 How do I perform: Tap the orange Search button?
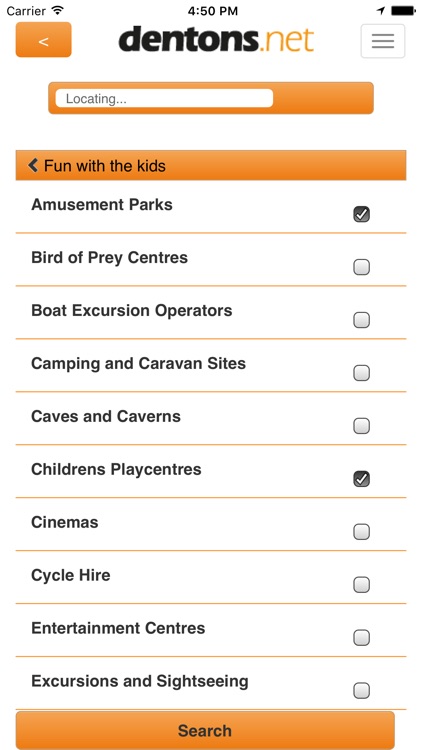[205, 730]
